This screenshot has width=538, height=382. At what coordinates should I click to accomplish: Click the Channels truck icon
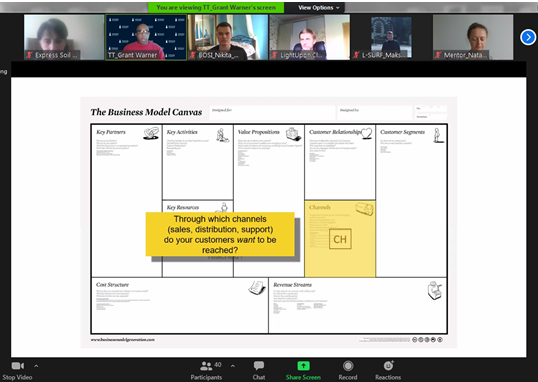pyautogui.click(x=364, y=209)
